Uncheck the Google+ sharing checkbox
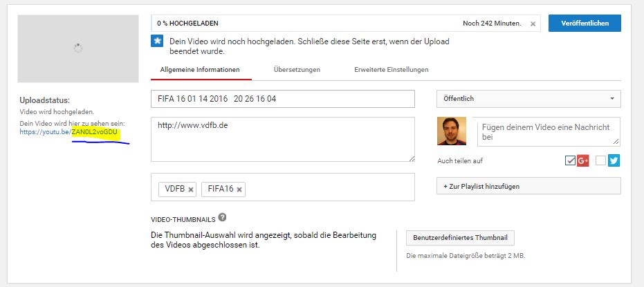Image resolution: width=644 pixels, height=287 pixels. click(x=570, y=160)
